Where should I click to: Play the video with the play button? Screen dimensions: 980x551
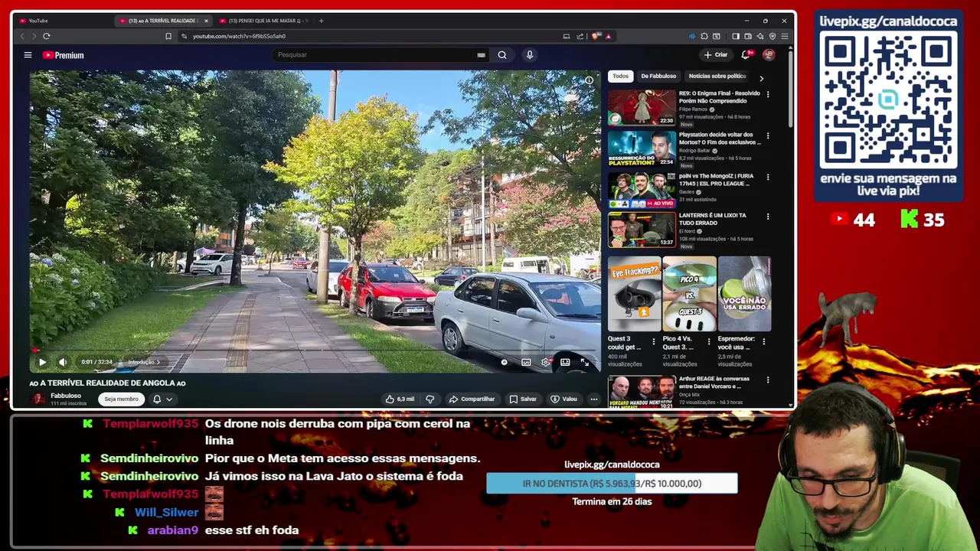coord(42,362)
